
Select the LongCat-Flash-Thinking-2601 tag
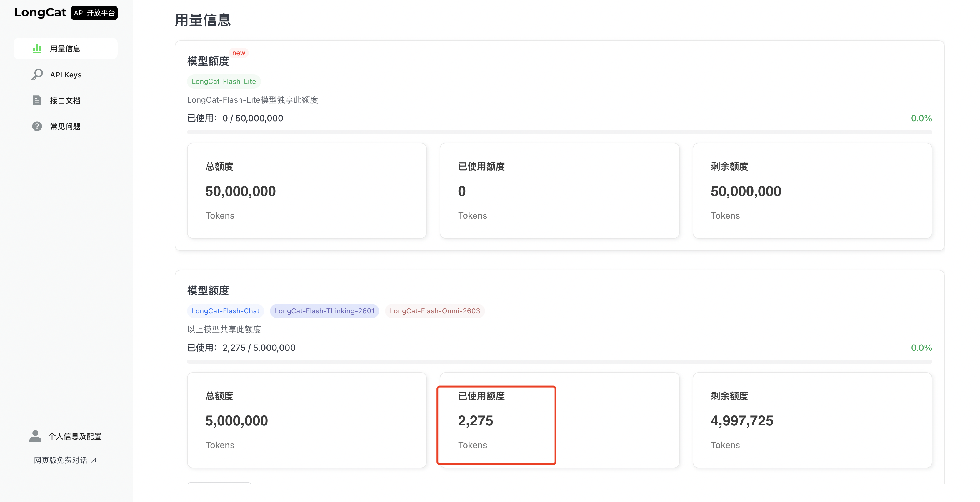point(324,311)
